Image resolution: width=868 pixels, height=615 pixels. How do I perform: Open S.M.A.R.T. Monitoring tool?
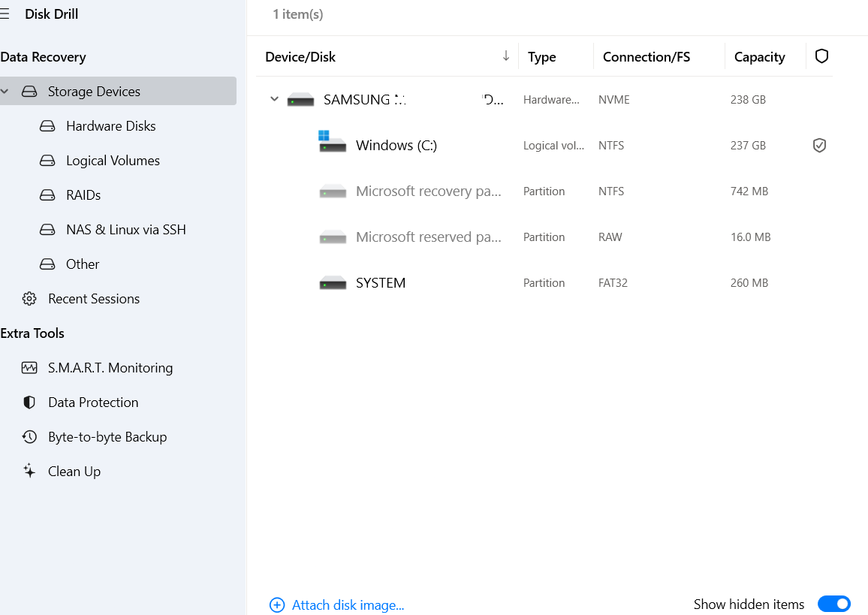[110, 368]
